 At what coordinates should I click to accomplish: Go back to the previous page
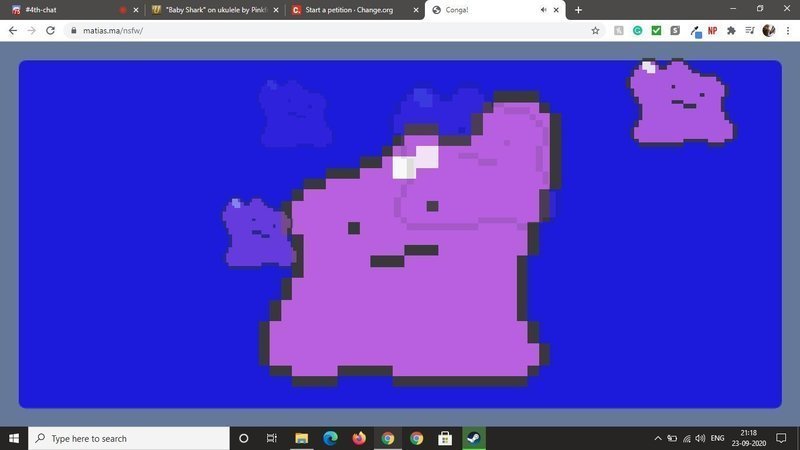(x=13, y=30)
